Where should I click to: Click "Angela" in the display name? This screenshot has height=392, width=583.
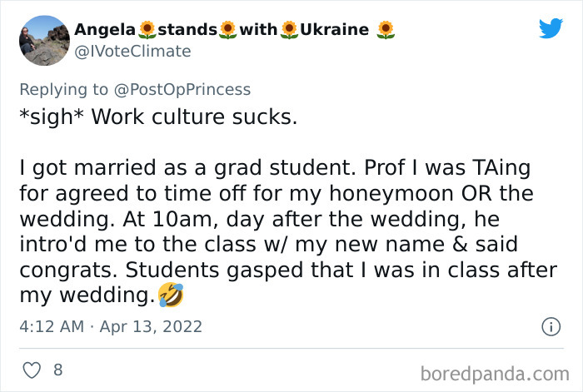[x=105, y=30]
